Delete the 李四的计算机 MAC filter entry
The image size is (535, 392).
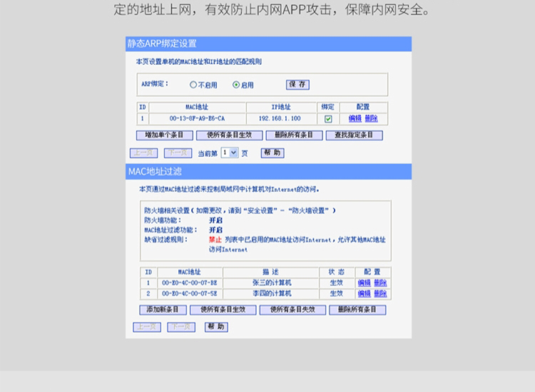pos(380,294)
